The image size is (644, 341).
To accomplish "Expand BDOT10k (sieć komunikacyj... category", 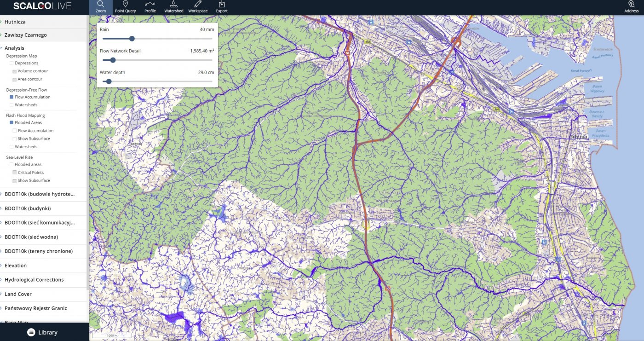I will (44, 223).
